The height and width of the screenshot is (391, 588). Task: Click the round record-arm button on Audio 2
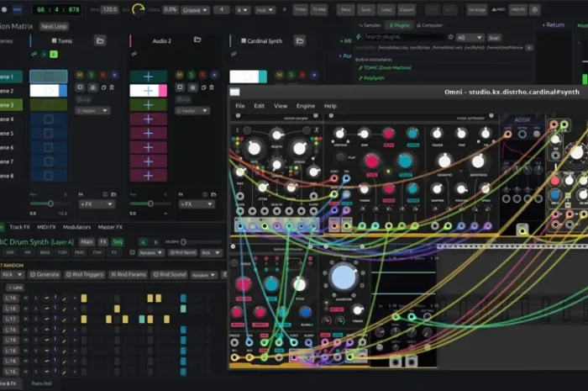click(192, 87)
